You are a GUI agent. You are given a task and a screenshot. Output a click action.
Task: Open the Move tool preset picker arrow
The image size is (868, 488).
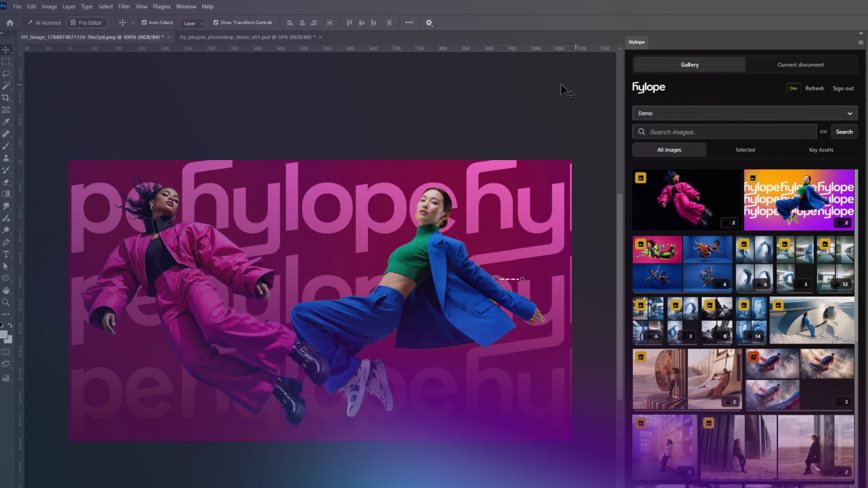pos(132,23)
